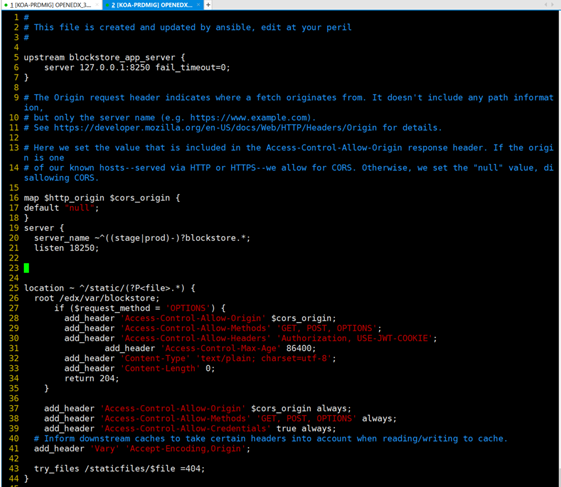Click 'server 127.0.0.1:8250 fail_timeout=0;' line
Screen dimensions: 561x487
coord(137,68)
